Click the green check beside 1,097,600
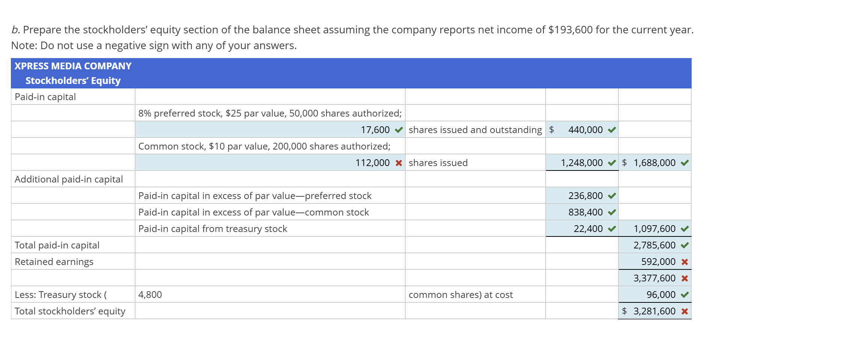Image resolution: width=868 pixels, height=344 pixels. point(685,229)
